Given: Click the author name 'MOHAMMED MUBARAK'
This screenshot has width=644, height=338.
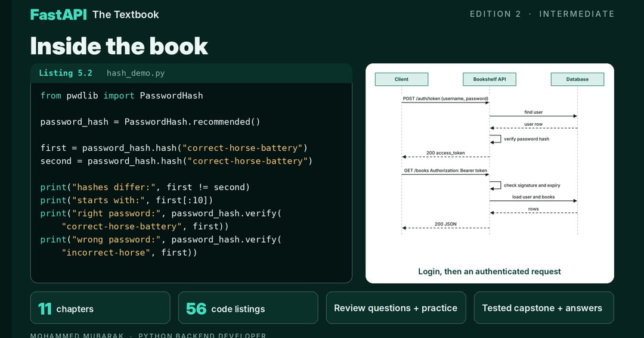Looking at the screenshot, I should point(77,335).
